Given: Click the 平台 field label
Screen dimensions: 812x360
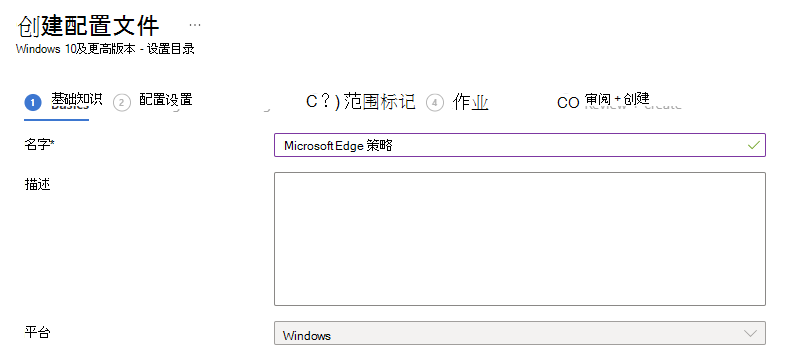Looking at the screenshot, I should 37,333.
